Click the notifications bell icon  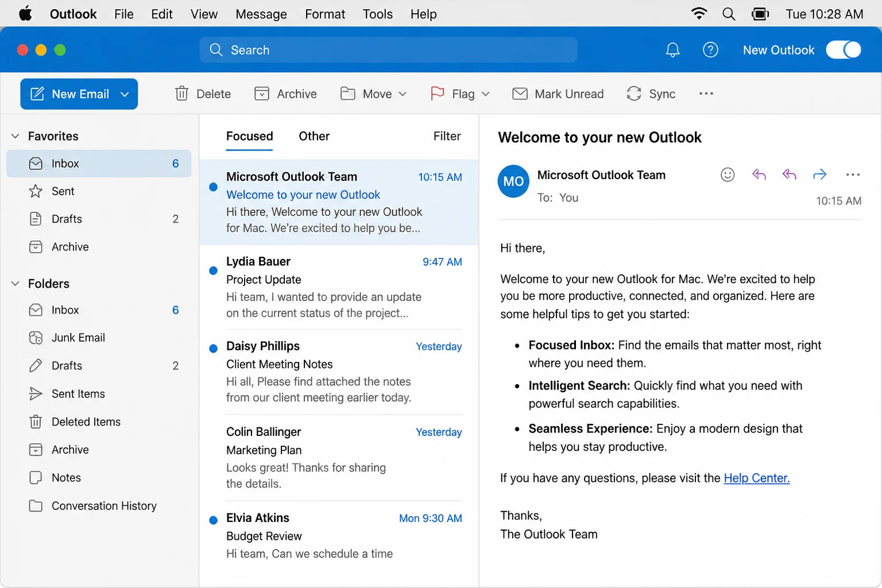point(672,50)
